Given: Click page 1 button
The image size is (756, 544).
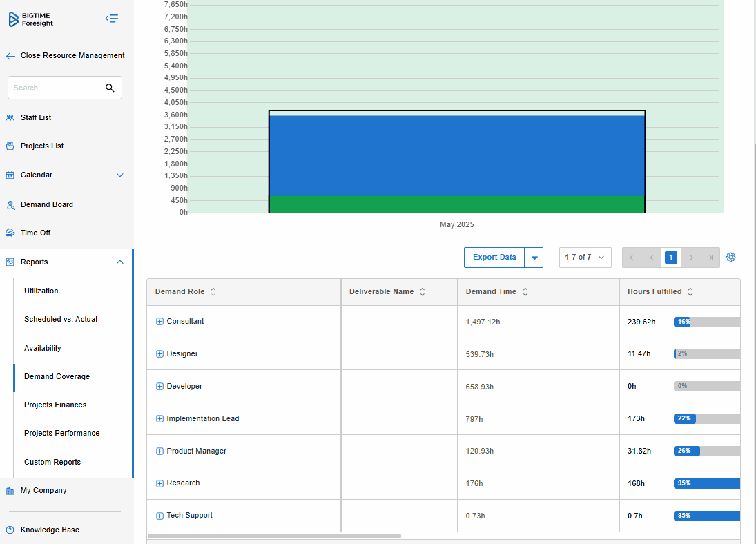Looking at the screenshot, I should click(x=670, y=258).
